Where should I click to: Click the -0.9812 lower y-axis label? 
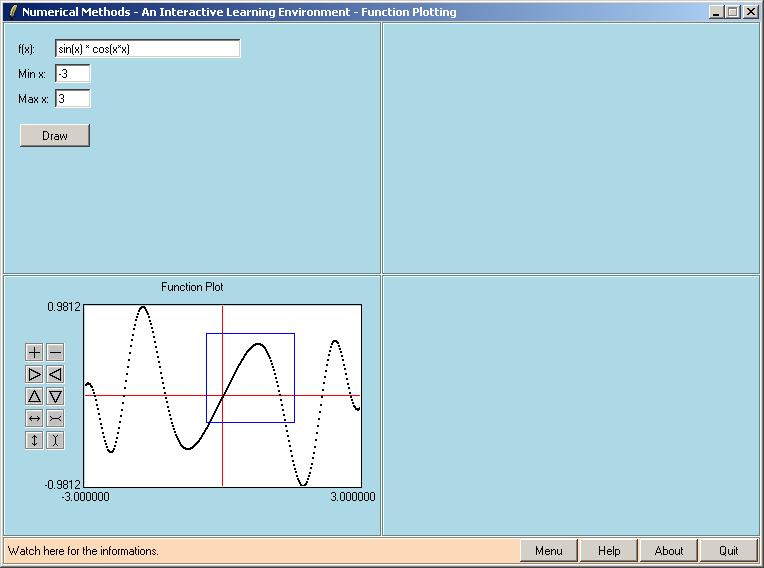[x=62, y=485]
